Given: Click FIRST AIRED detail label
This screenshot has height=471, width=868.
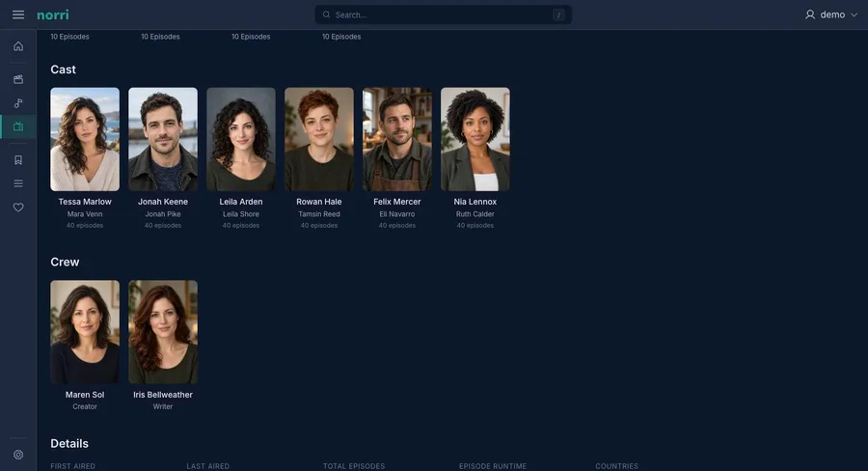Looking at the screenshot, I should 72,466.
